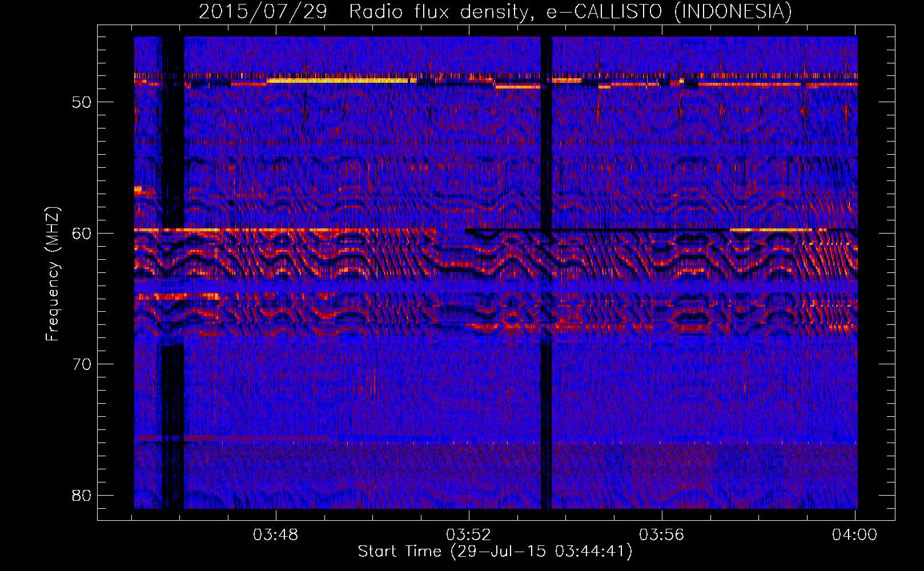Image resolution: width=924 pixels, height=571 pixels.
Task: Click the 'Radio flux density' title text
Action: 439,11
